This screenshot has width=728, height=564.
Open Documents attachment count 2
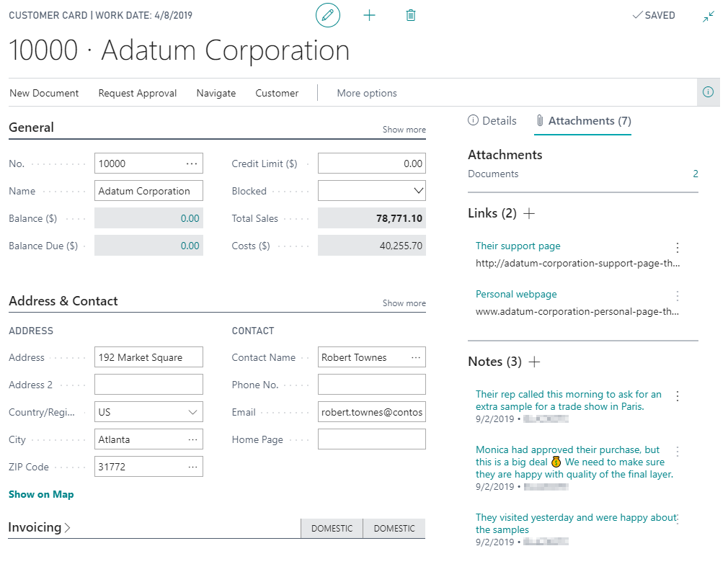(x=695, y=174)
